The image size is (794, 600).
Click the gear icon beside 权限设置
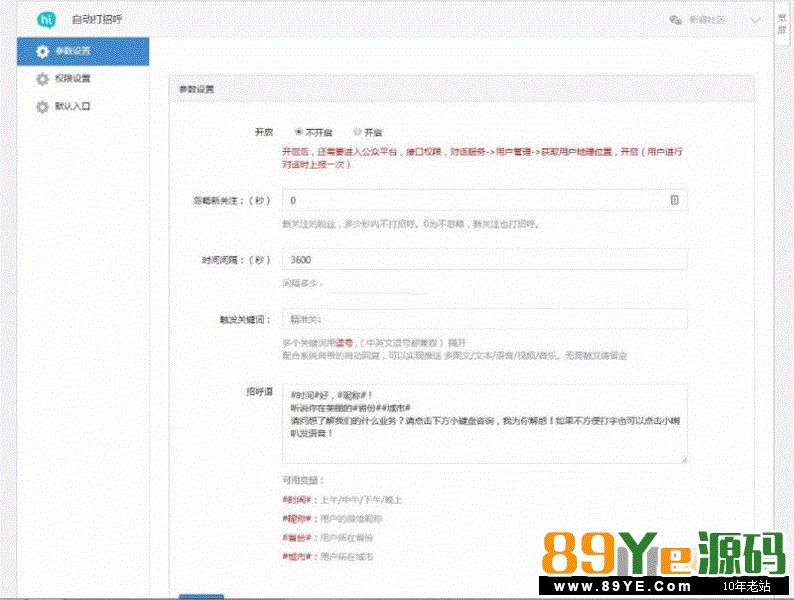pyautogui.click(x=43, y=78)
